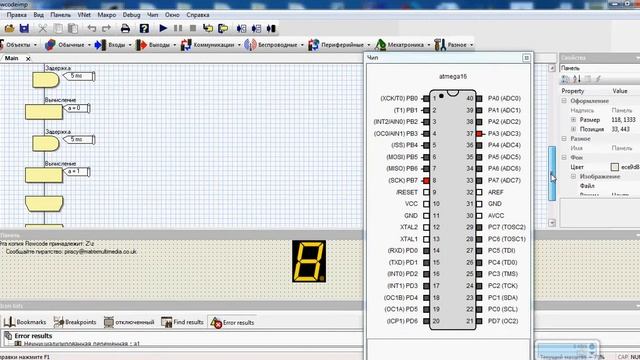Toggle pin 14 (RXD) PD0 state
This screenshot has width=640, height=360.
[426, 251]
